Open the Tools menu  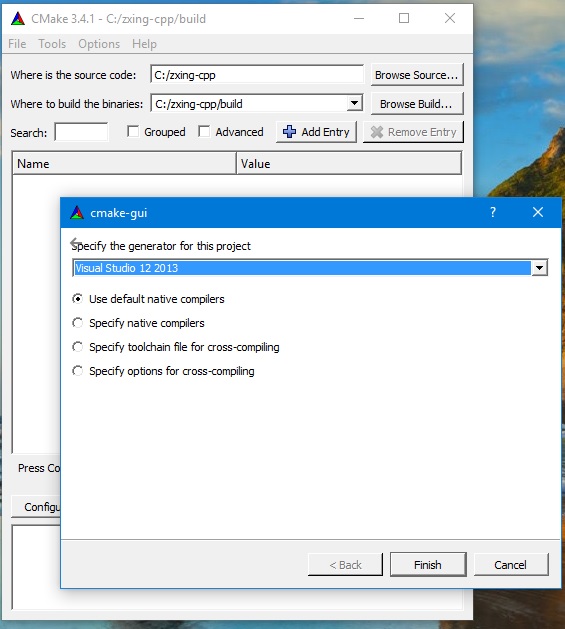click(52, 44)
